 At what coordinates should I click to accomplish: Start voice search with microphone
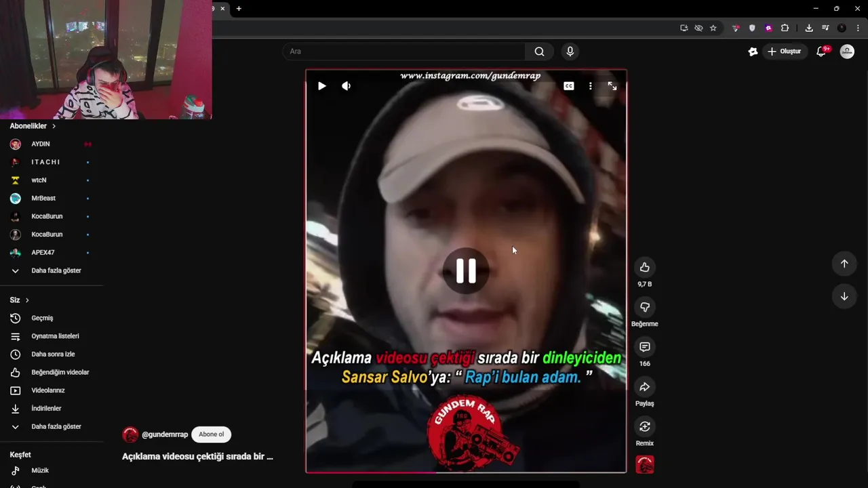(570, 52)
